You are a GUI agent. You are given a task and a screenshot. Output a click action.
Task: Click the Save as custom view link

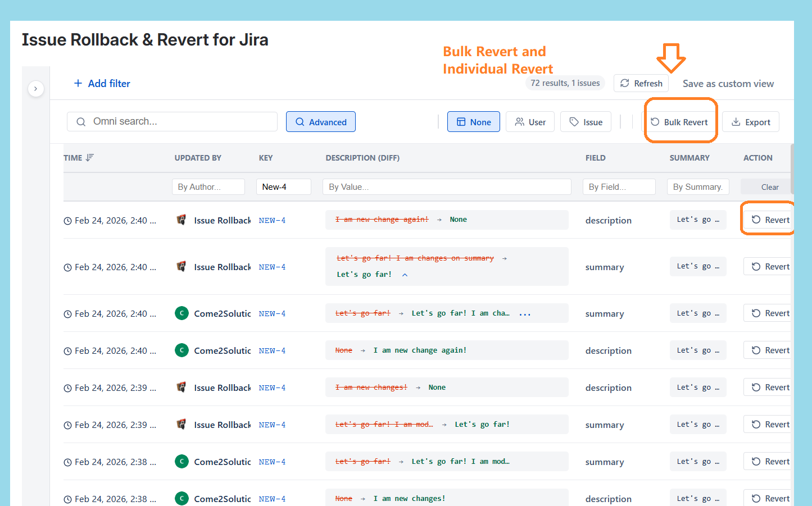point(728,84)
